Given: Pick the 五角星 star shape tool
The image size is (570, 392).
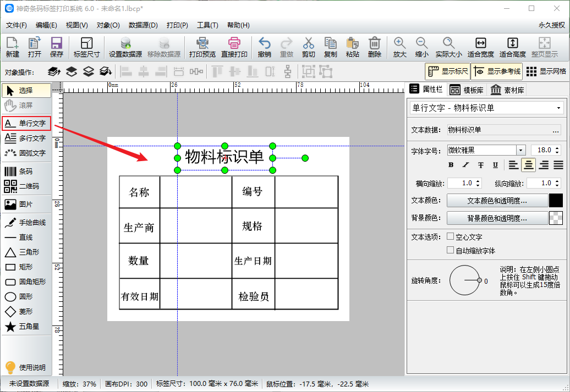Looking at the screenshot, I should click(26, 326).
